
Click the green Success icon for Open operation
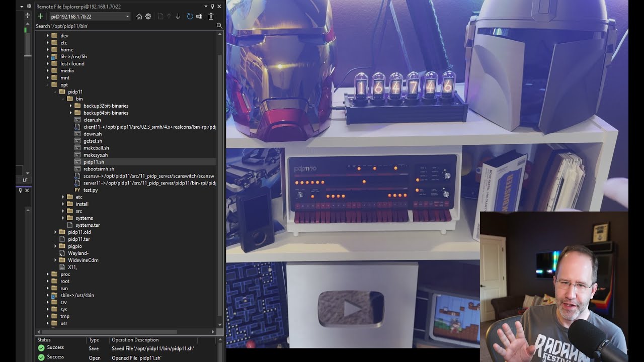pos(41,357)
